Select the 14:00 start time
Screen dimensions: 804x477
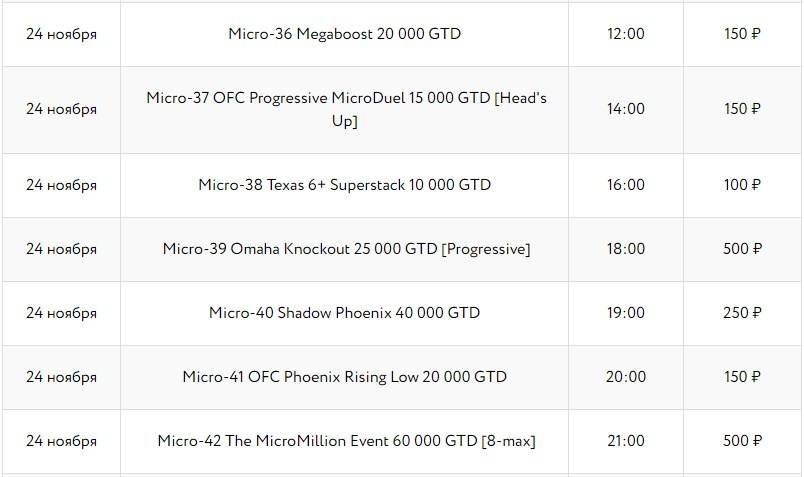click(626, 109)
